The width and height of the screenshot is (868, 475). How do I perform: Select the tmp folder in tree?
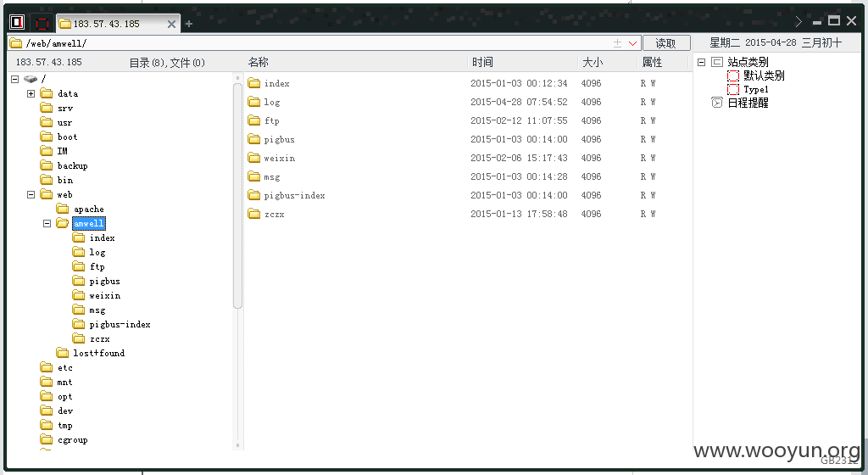pos(57,425)
